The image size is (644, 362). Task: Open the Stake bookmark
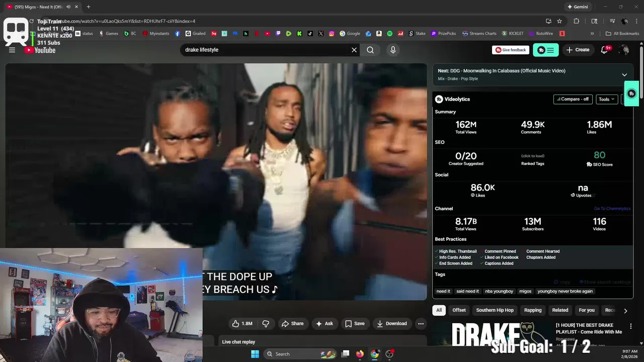417,34
